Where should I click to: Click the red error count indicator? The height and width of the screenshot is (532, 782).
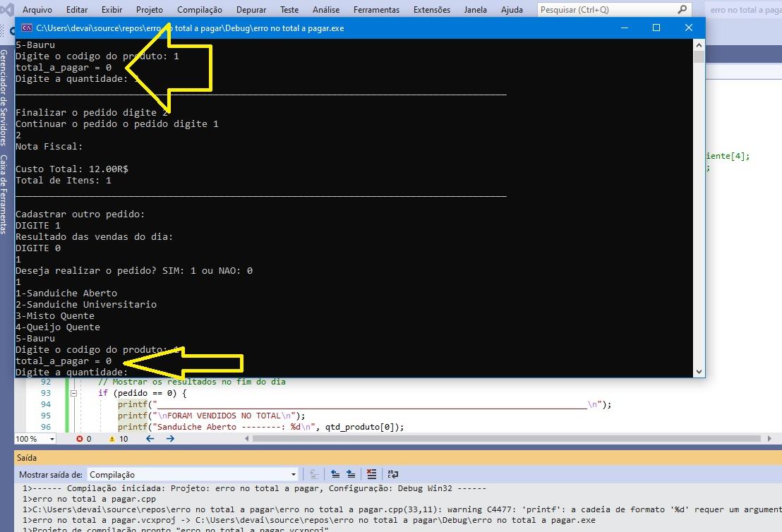(84, 439)
